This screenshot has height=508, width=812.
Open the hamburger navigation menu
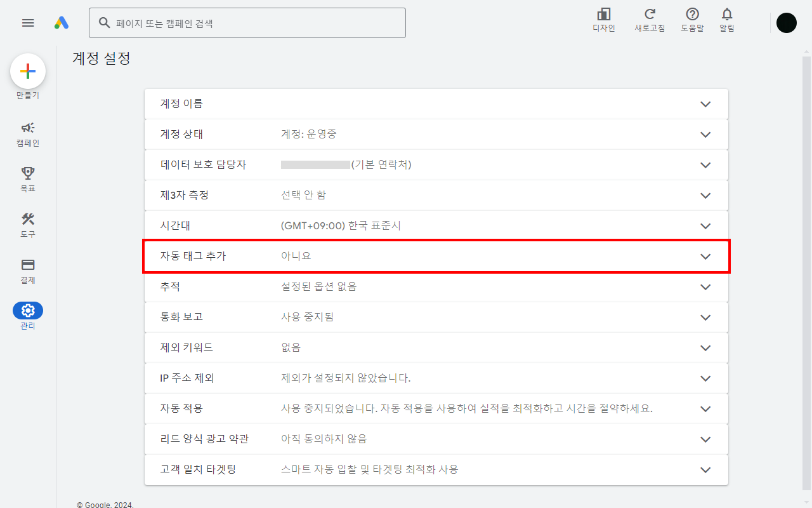[x=28, y=23]
